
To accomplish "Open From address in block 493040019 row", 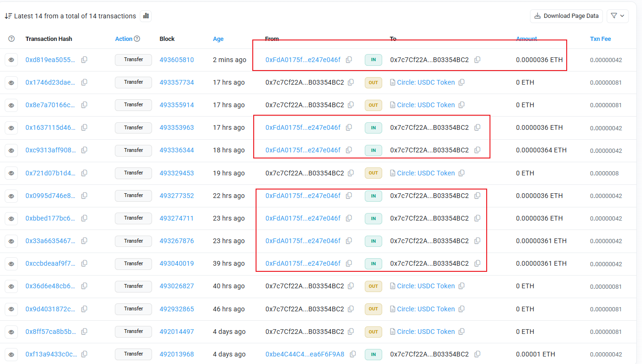I will [x=303, y=263].
